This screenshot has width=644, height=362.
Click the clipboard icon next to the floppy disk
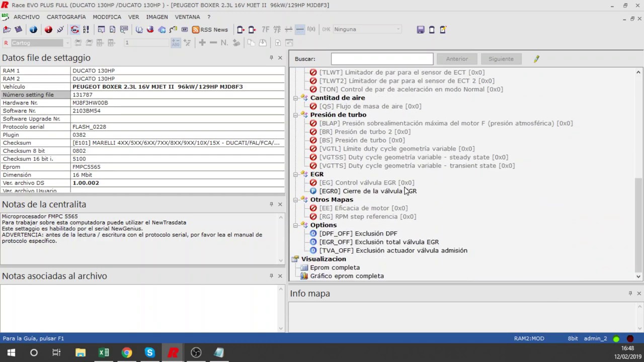coord(432,30)
